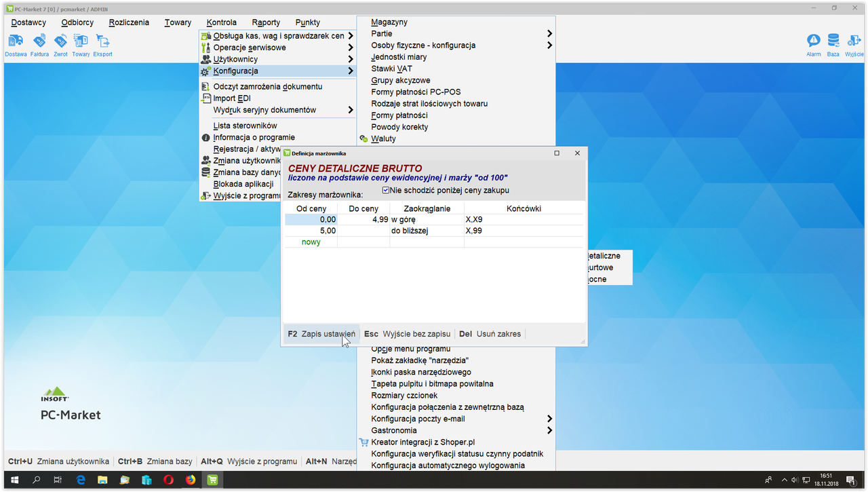
Task: Choose Powody korekty menu entry
Action: coord(456,127)
